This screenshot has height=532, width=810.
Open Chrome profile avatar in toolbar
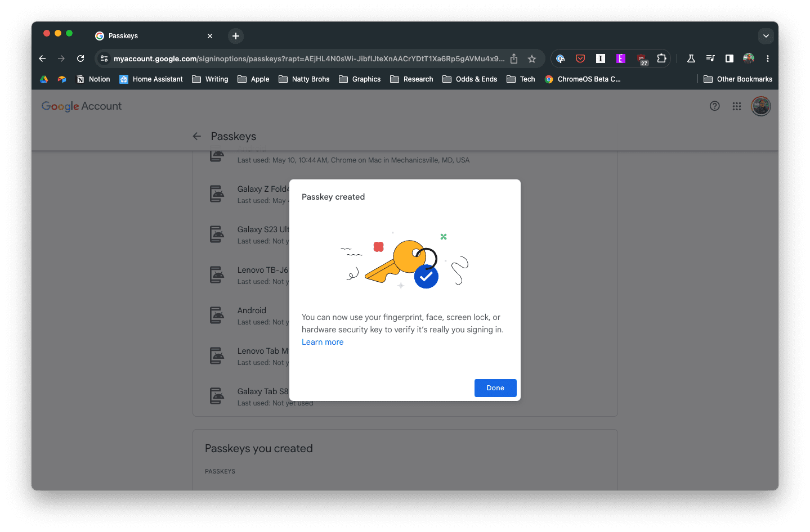[x=749, y=58]
